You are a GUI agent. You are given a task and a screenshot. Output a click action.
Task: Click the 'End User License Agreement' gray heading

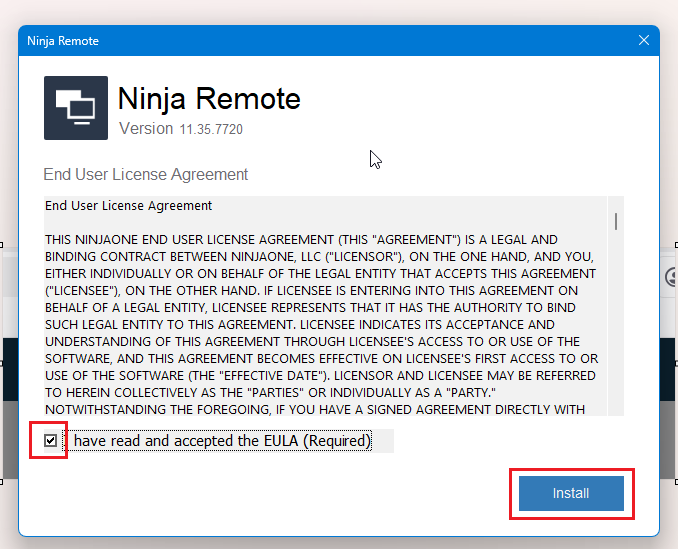coord(146,174)
